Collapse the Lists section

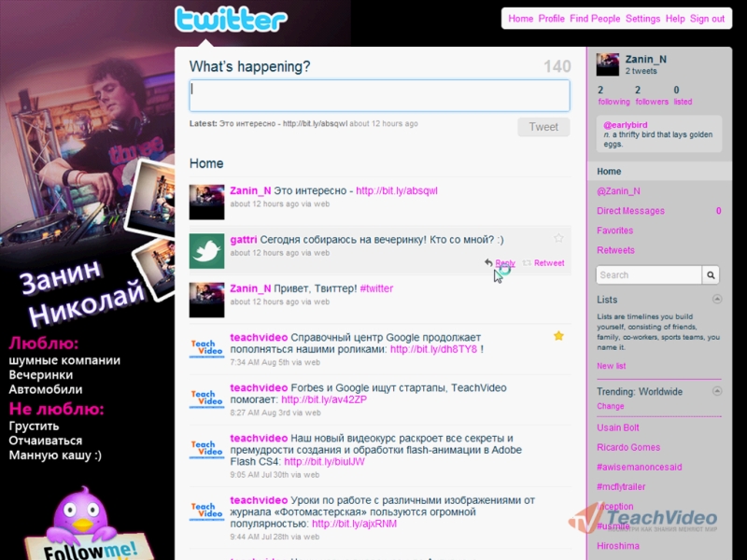click(x=716, y=299)
